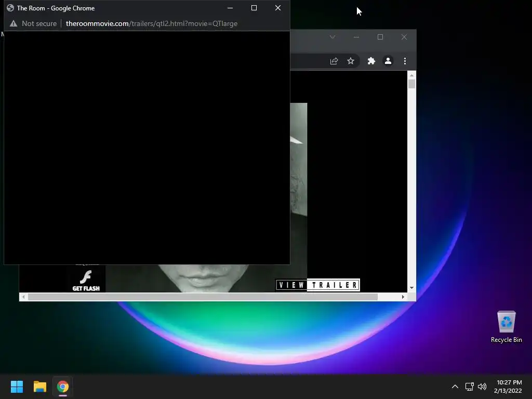Open the network tray icon
Screen dimensions: 532x399
coord(469,387)
